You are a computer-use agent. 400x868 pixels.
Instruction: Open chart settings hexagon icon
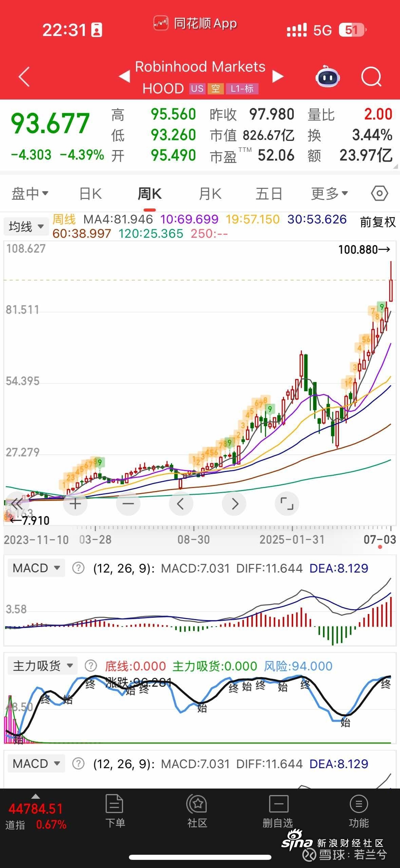[379, 194]
